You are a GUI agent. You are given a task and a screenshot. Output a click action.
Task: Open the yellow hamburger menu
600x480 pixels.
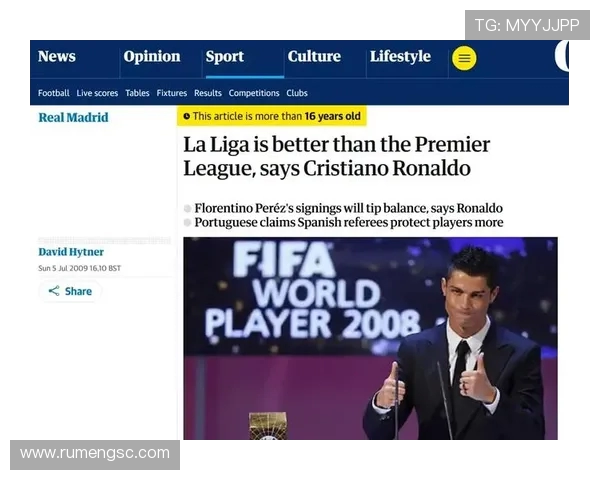464,58
